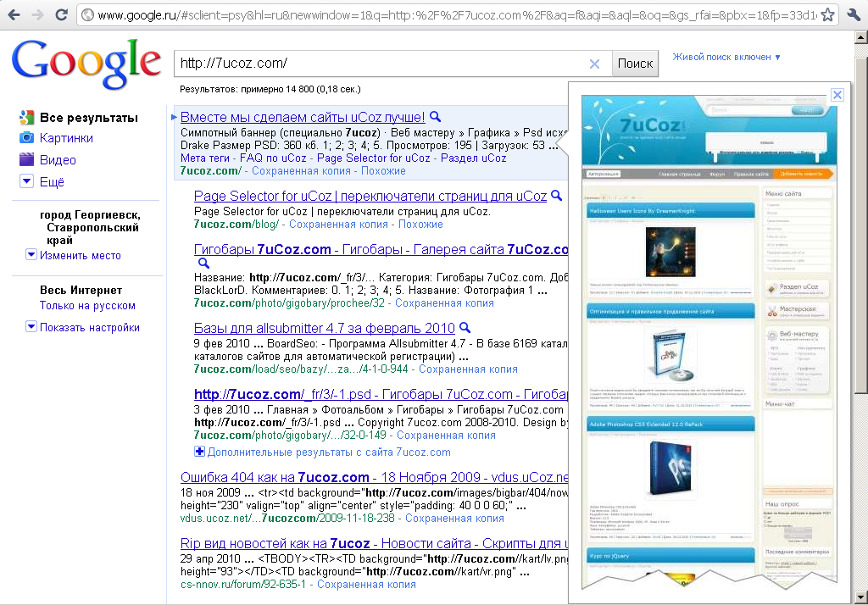Open 'Видео' via its film icon
Screen dimensions: 868x605
click(x=26, y=159)
